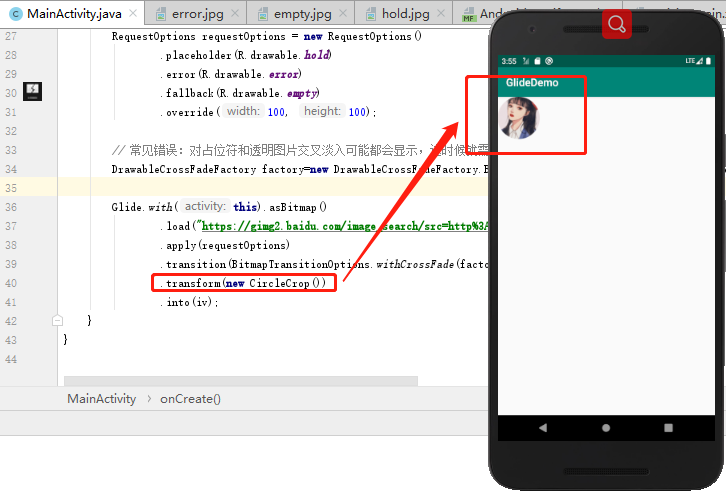The height and width of the screenshot is (494, 726).
Task: Tap the emulator Home navigation button
Action: tap(606, 428)
